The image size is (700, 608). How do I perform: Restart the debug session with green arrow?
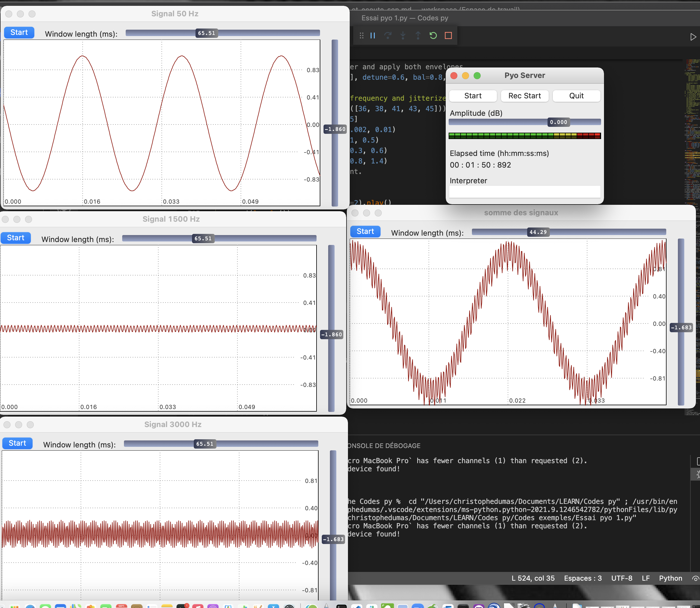pos(433,35)
